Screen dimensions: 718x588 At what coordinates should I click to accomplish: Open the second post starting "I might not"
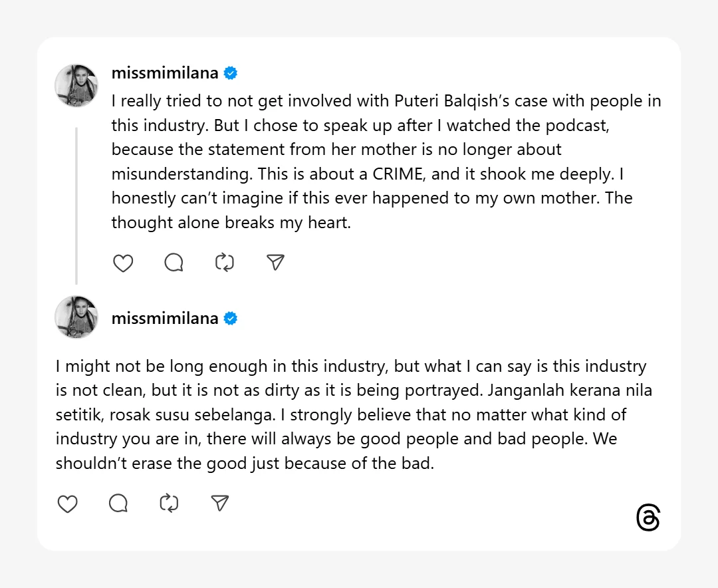tap(351, 414)
